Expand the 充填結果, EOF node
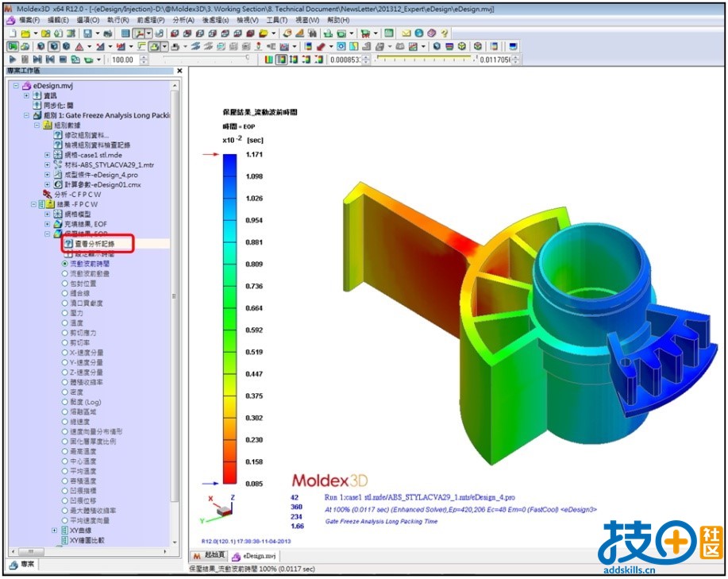Viewport: 728px width, 579px height. point(47,224)
